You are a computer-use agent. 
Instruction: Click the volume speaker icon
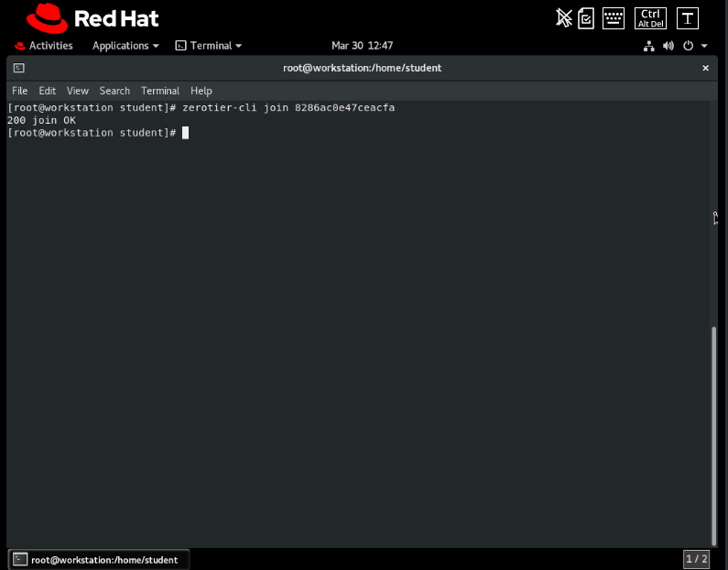tap(668, 46)
